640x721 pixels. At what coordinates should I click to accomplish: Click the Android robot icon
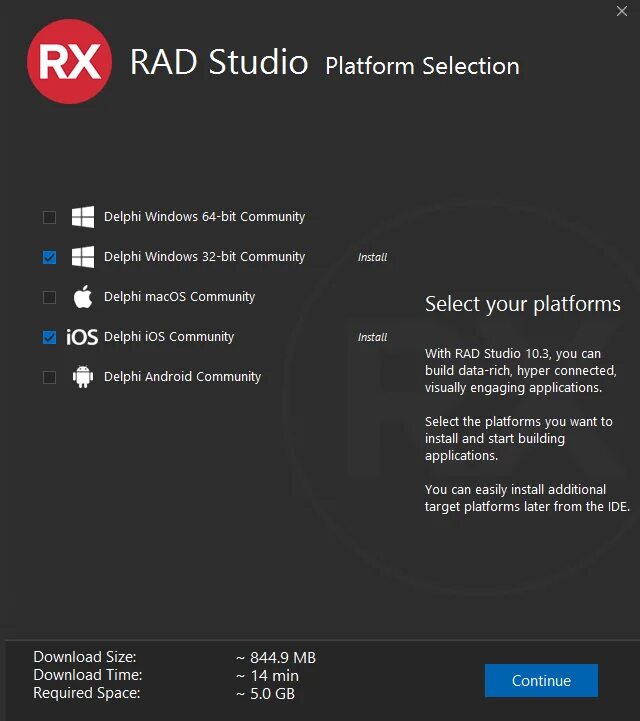pyautogui.click(x=83, y=377)
